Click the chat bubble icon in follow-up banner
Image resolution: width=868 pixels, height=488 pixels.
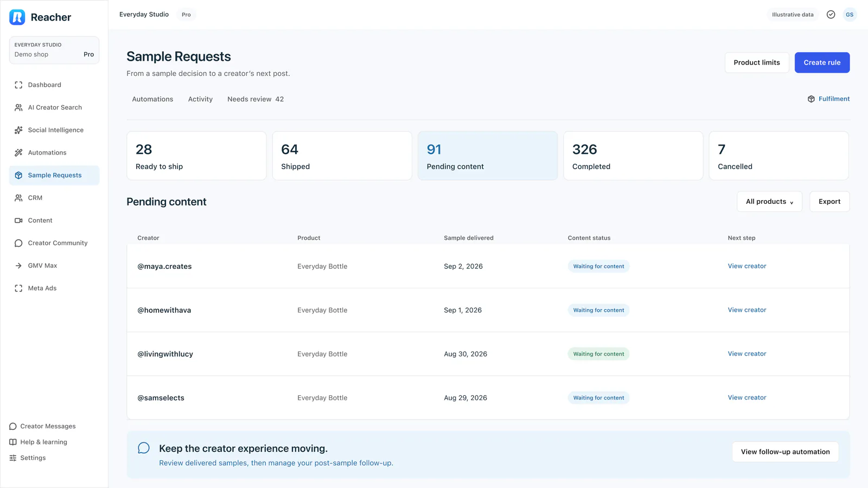[x=144, y=448]
